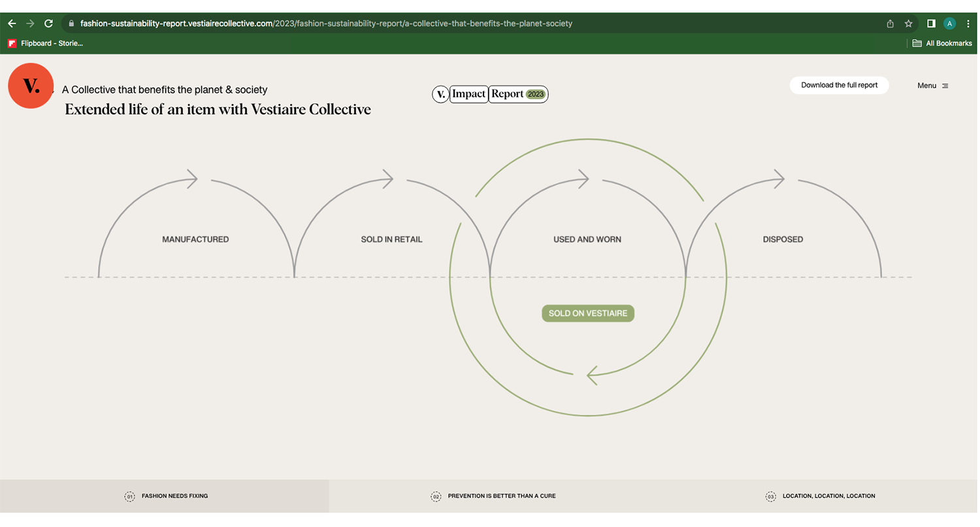Select the DISPOSED stage label
The image size is (980, 527).
click(783, 239)
